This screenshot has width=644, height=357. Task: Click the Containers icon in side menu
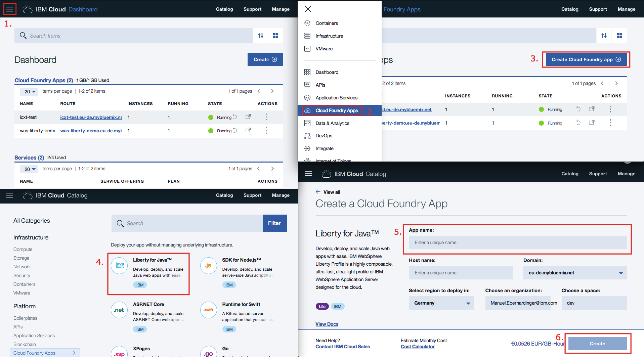click(x=307, y=23)
